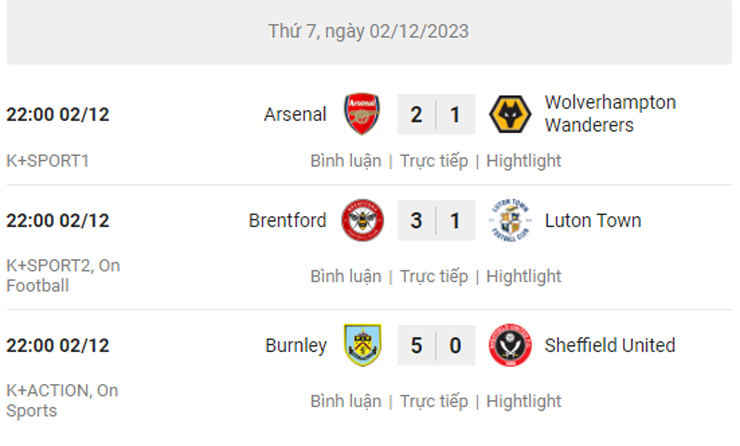Image resolution: width=740 pixels, height=446 pixels.
Task: Click the Wolverhampton Wanderers wolf logo
Action: point(510,114)
